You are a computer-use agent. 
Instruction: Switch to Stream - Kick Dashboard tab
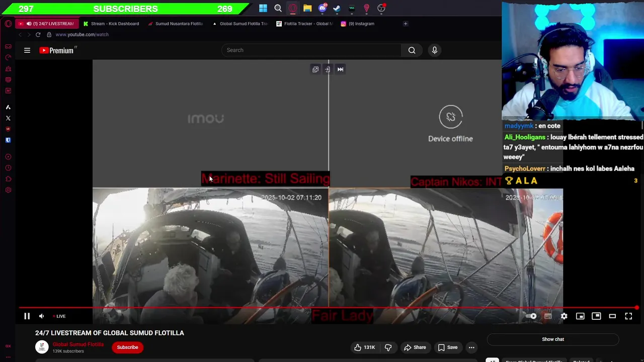click(x=111, y=24)
